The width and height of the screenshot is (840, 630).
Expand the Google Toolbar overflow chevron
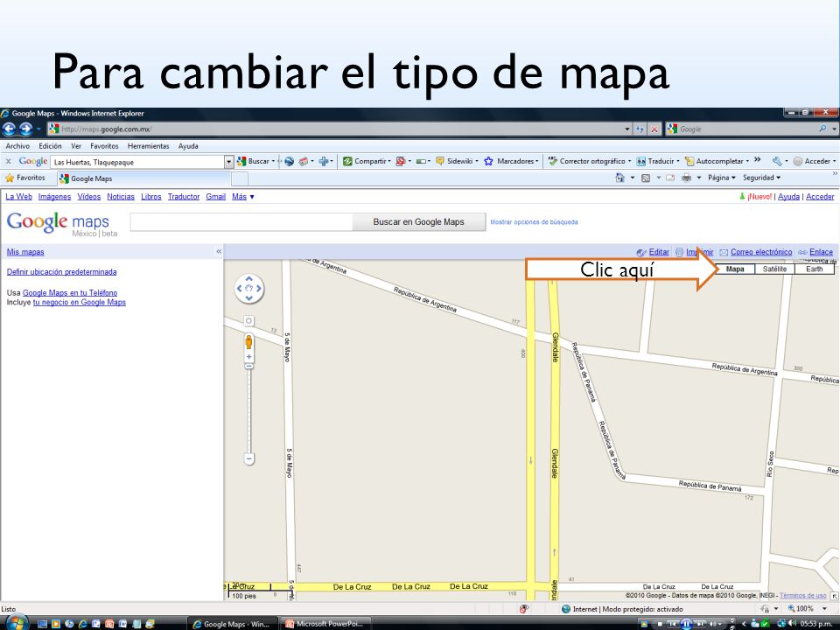pos(758,159)
